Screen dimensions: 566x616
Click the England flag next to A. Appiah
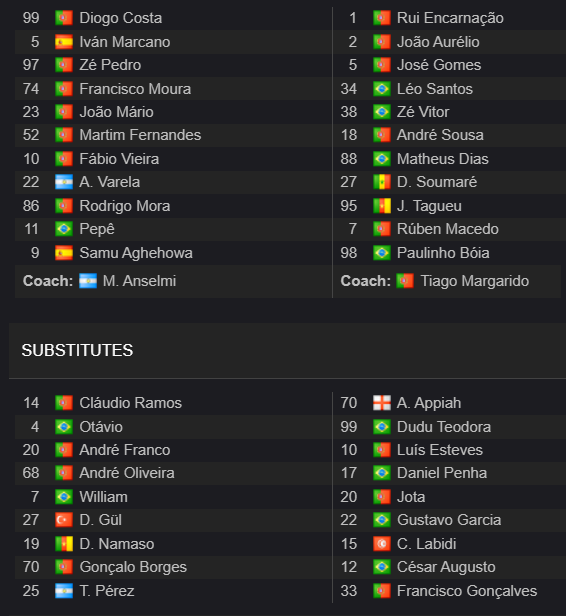(381, 403)
